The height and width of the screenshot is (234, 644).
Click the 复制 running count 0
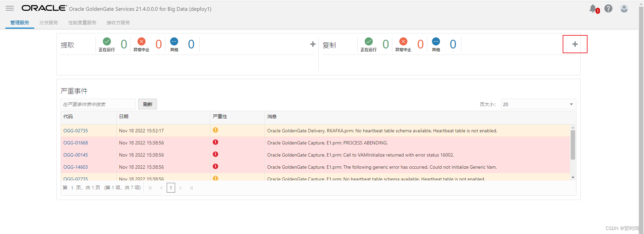386,44
